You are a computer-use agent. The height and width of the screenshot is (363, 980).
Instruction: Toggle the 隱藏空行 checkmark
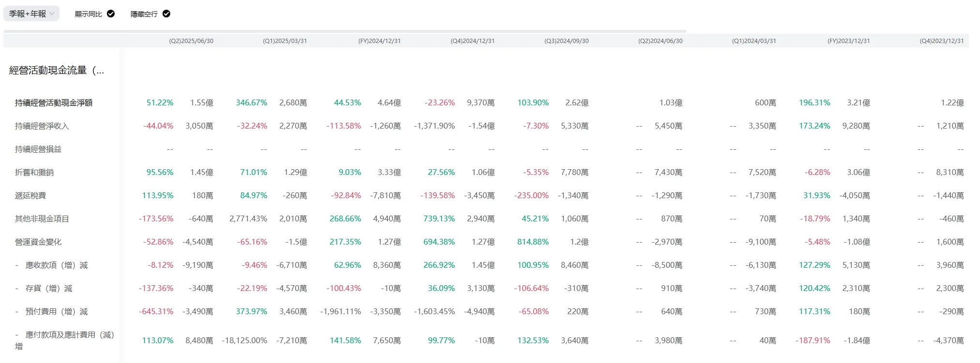[x=166, y=14]
